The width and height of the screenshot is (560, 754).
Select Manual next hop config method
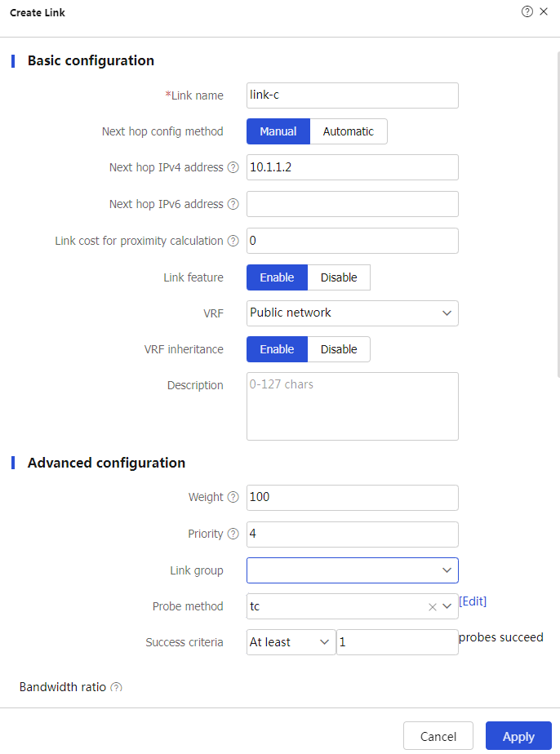(x=278, y=131)
